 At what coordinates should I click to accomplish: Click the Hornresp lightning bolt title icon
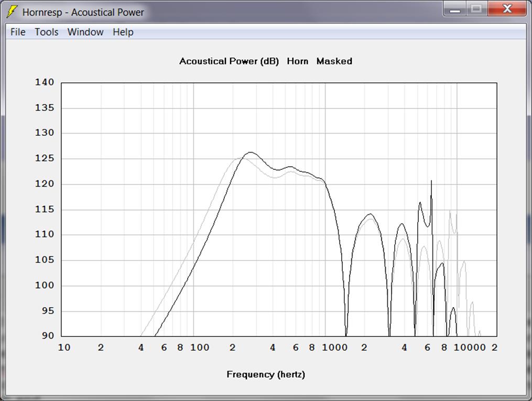pyautogui.click(x=12, y=12)
